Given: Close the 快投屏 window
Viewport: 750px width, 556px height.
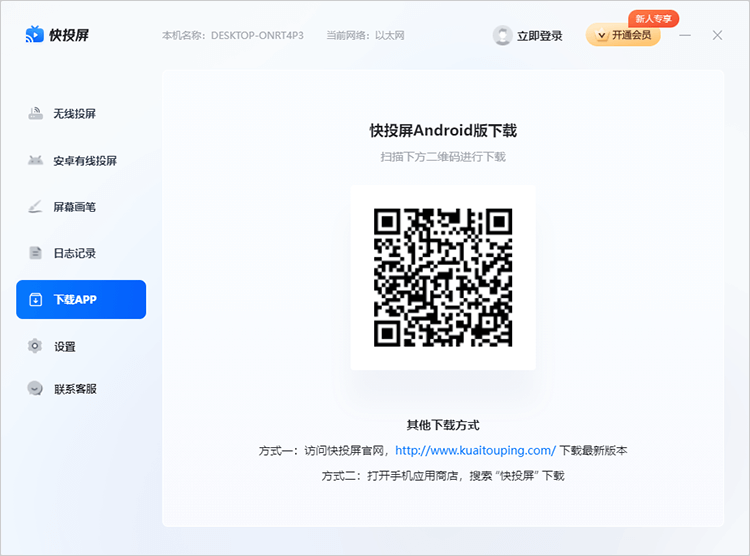Looking at the screenshot, I should [717, 35].
